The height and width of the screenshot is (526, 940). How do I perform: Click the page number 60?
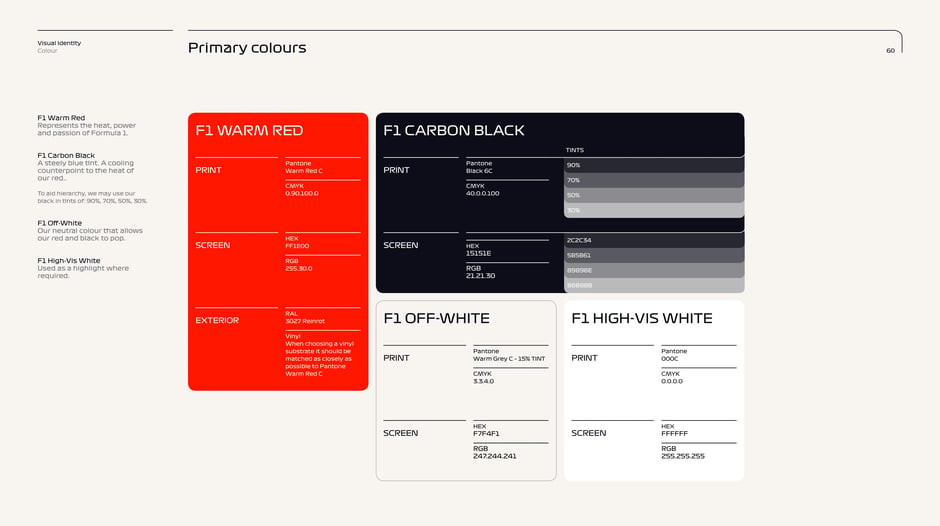click(890, 50)
